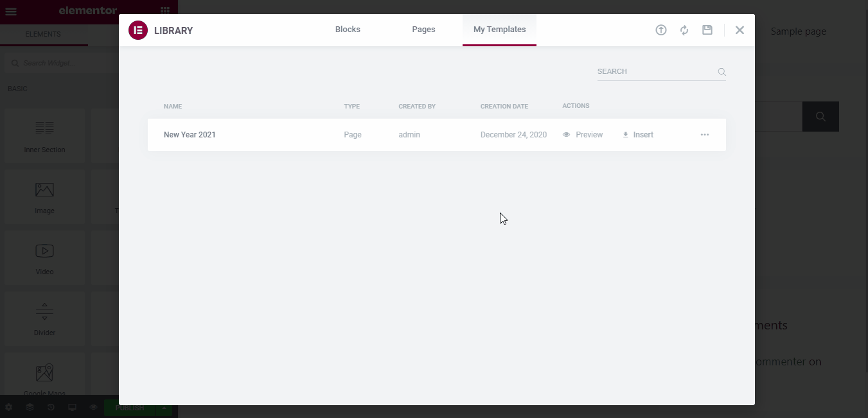
Task: Click the Elementor logo in the Library header
Action: (x=138, y=30)
